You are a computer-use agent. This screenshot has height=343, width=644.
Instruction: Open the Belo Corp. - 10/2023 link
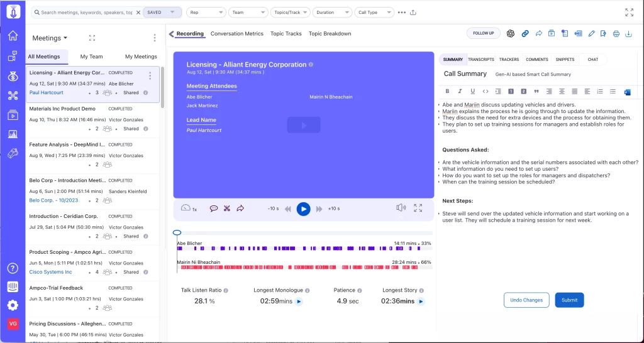[x=53, y=200]
